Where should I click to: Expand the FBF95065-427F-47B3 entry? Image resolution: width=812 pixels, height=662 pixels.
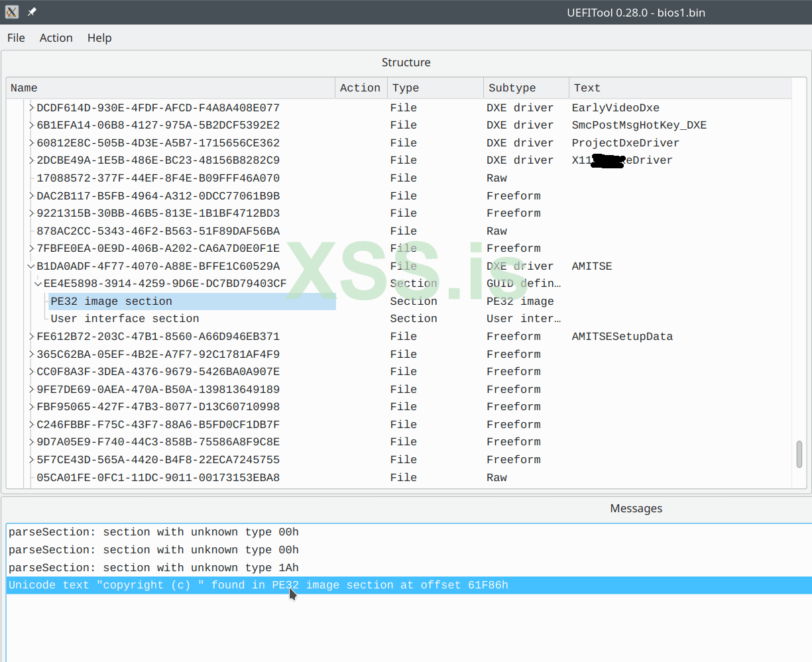31,407
